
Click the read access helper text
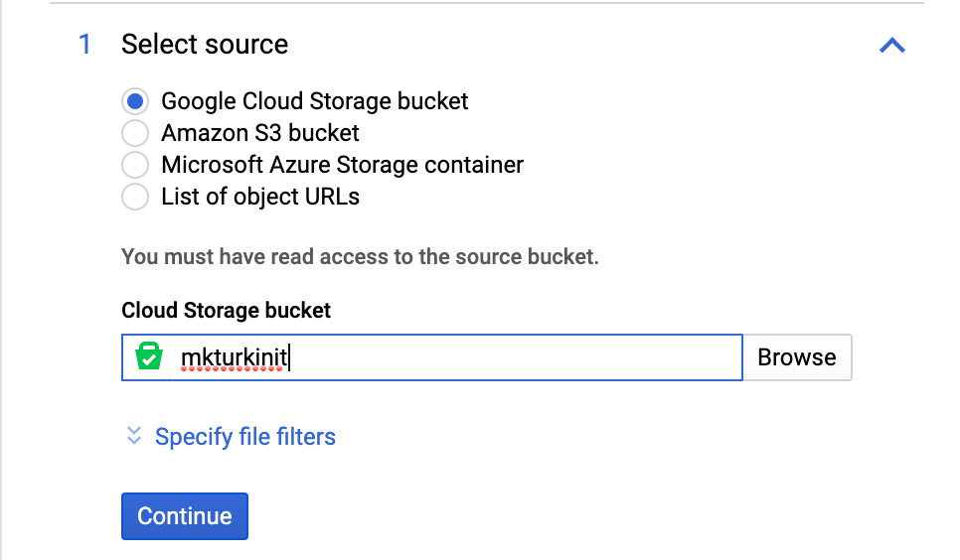[x=360, y=257]
